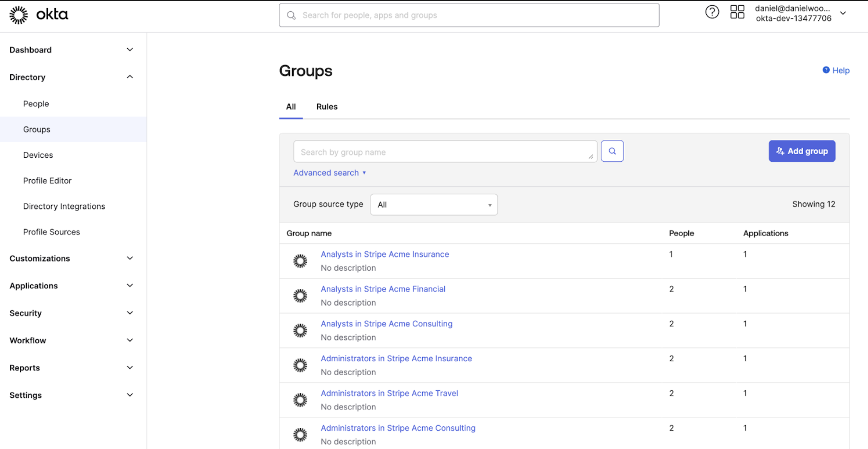Expand the Workflow menu section
Screen dimensions: 868x449
(x=130, y=340)
